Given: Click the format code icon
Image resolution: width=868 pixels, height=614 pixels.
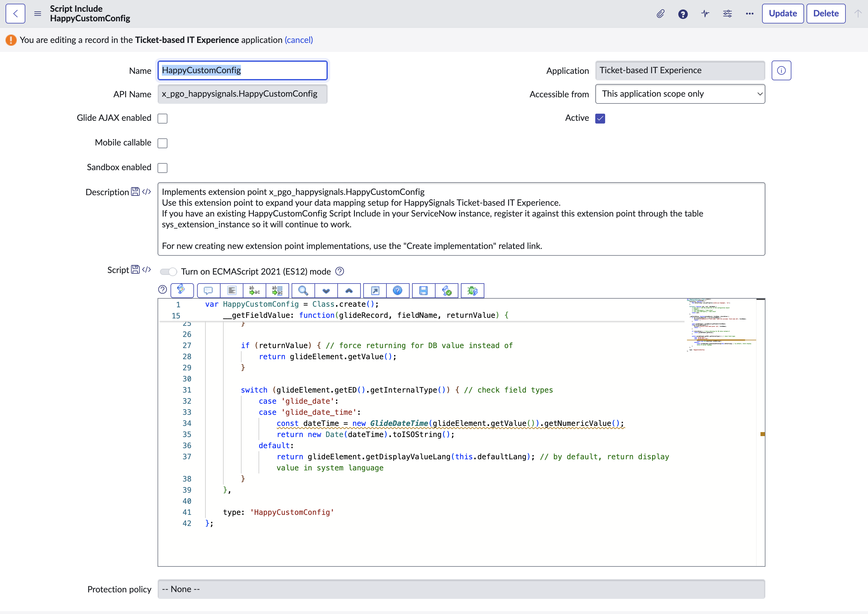Looking at the screenshot, I should pyautogui.click(x=231, y=290).
